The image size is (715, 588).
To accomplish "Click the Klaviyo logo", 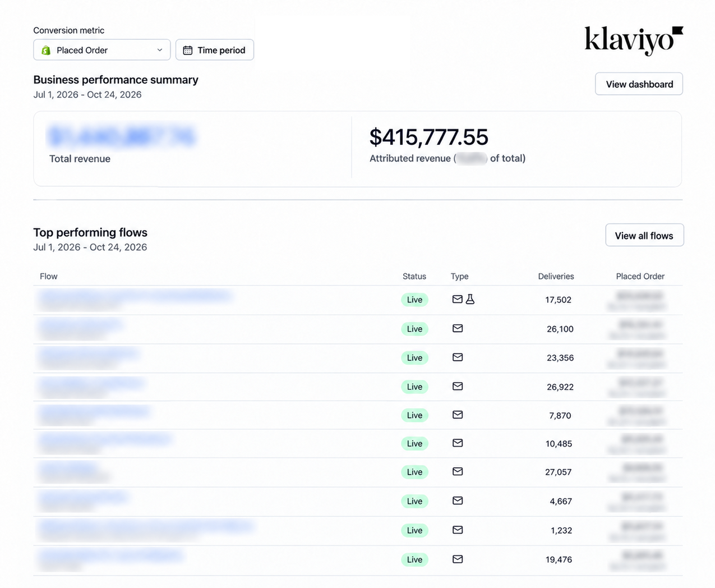I will (x=634, y=40).
